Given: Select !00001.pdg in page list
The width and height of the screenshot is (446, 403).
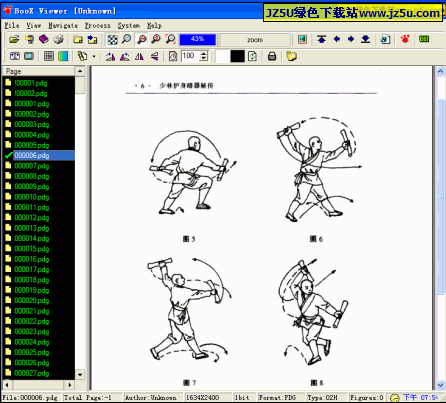Looking at the screenshot, I should click(31, 83).
